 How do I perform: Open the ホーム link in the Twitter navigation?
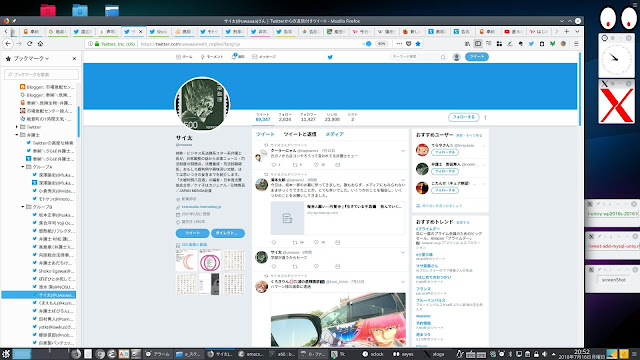pyautogui.click(x=184, y=57)
